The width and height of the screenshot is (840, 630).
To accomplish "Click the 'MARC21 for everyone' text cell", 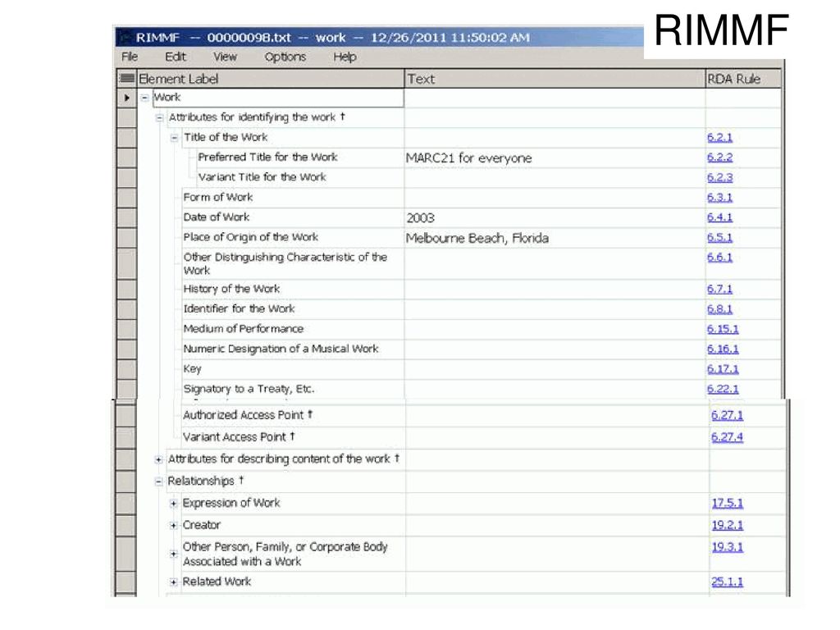I will coord(555,158).
